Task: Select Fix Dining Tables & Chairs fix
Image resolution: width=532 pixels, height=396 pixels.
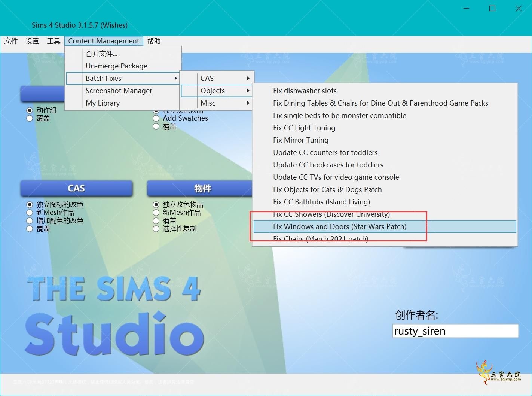Action: click(x=385, y=103)
